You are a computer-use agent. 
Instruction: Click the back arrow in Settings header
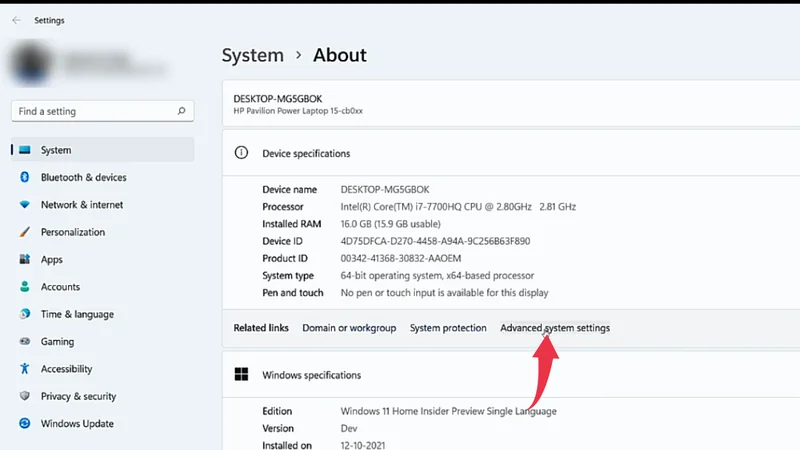(16, 19)
